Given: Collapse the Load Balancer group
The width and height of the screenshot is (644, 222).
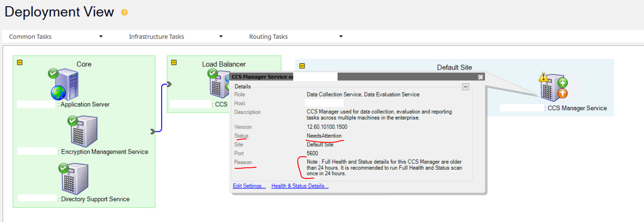Looking at the screenshot, I should [x=174, y=63].
